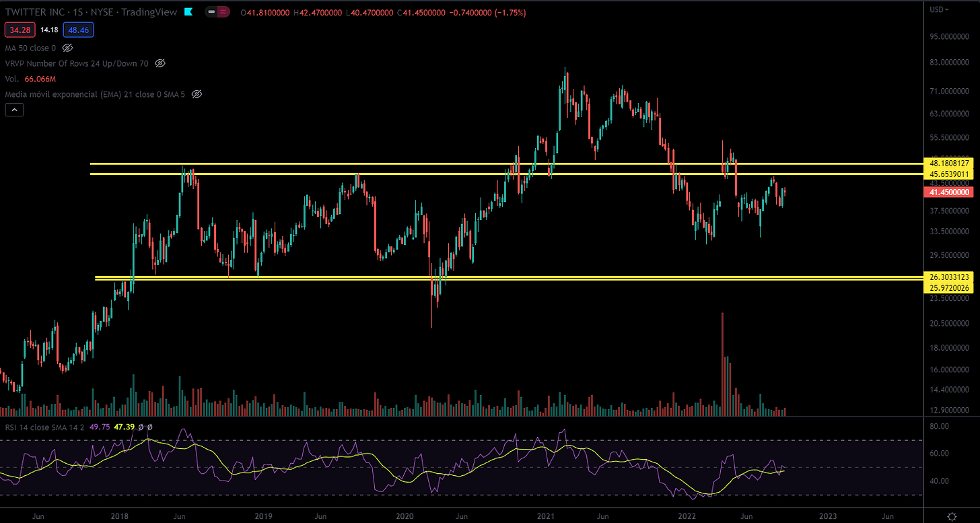Click the 2023 time axis label
The width and height of the screenshot is (980, 523).
827,516
